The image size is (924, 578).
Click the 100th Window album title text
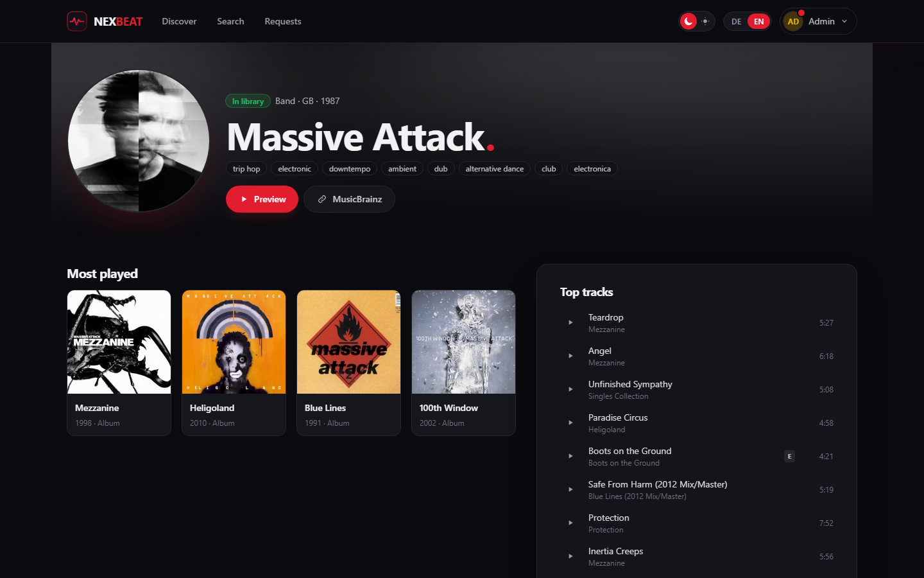(x=449, y=408)
